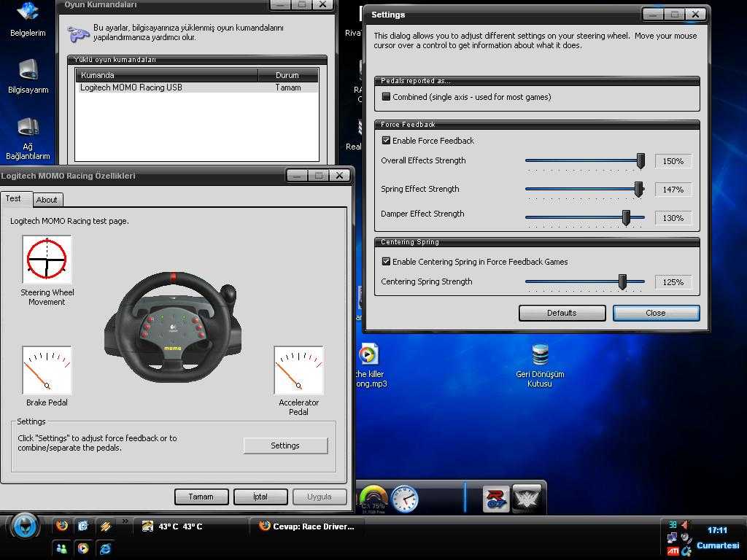Click the winged emblem icon in the dock
Image resolution: width=747 pixels, height=560 pixels.
(527, 499)
